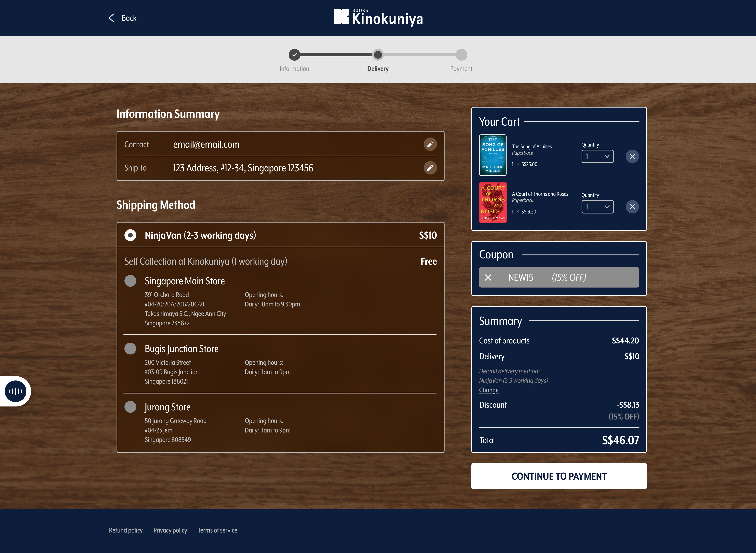Screen dimensions: 756x553
Task: Remove A Court of Thorns and Roses
Action: [632, 207]
